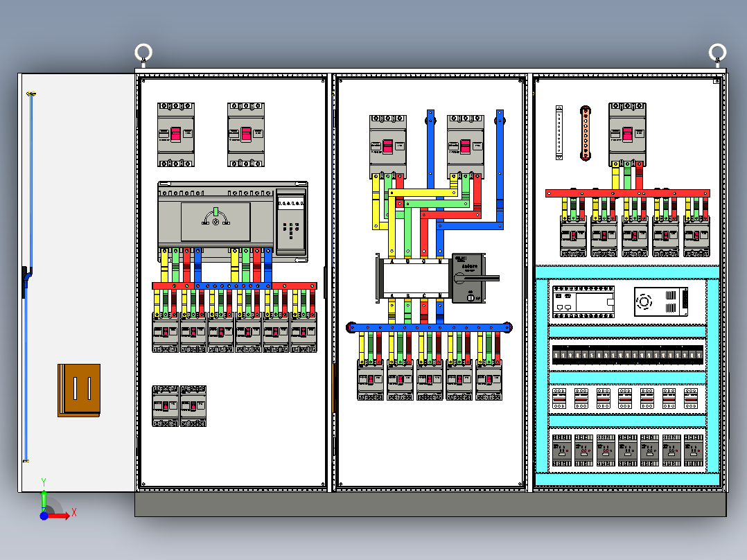
Task: Select second top breaker in left compartment
Action: [x=246, y=135]
